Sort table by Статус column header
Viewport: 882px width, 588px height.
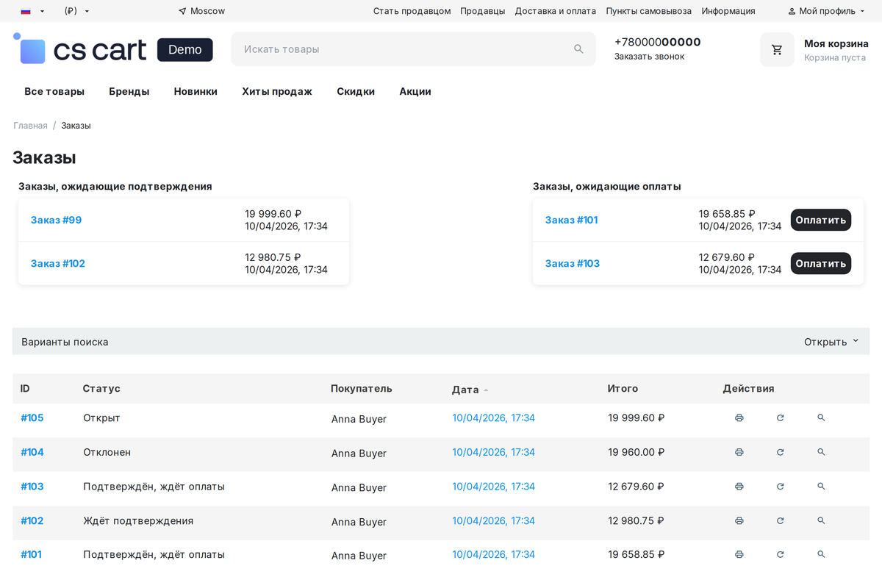[101, 388]
